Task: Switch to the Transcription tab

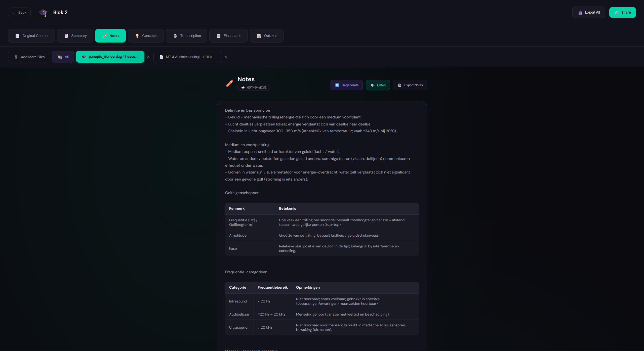Action: 186,36
